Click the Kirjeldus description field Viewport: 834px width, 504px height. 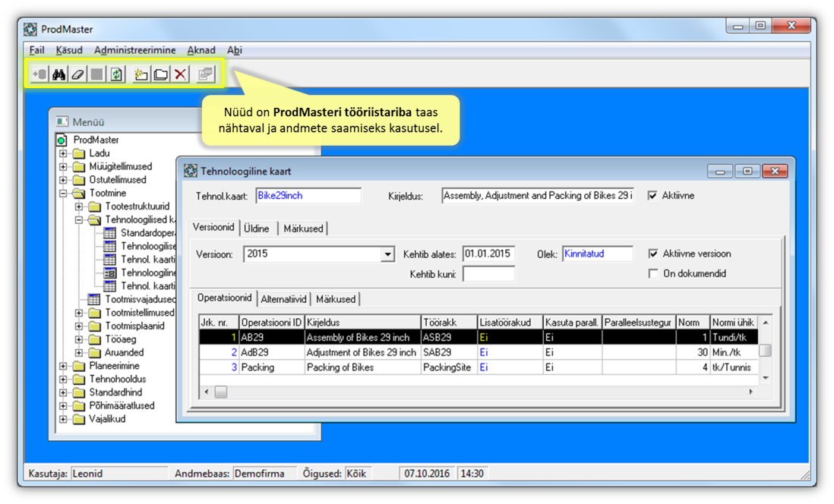tap(538, 196)
